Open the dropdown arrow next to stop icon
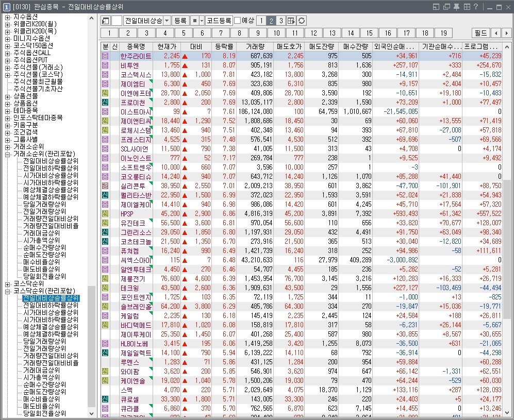The height and width of the screenshot is (420, 514). coord(202,21)
